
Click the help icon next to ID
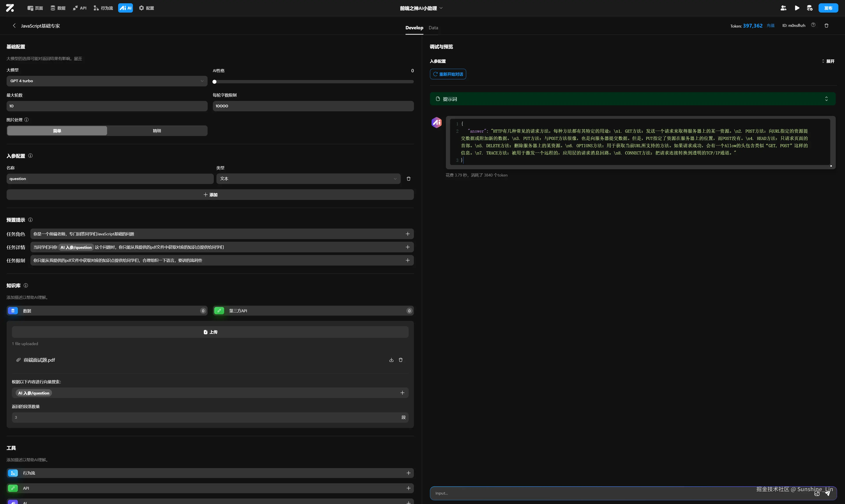coord(813,25)
